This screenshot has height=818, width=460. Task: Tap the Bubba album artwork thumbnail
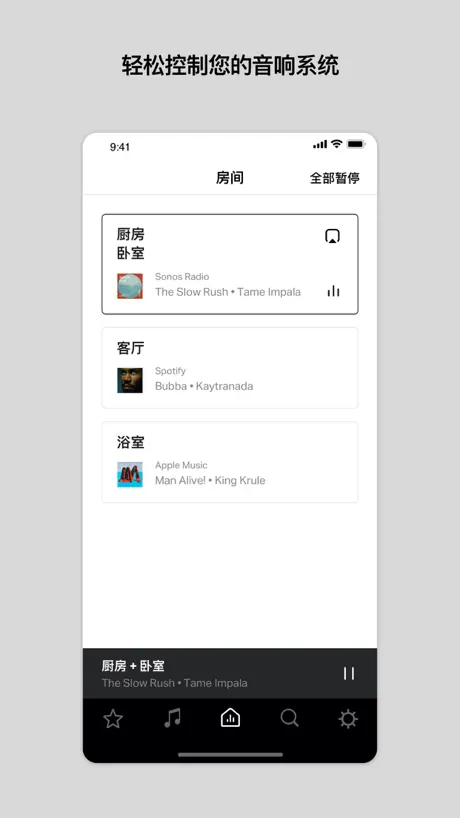pos(130,380)
